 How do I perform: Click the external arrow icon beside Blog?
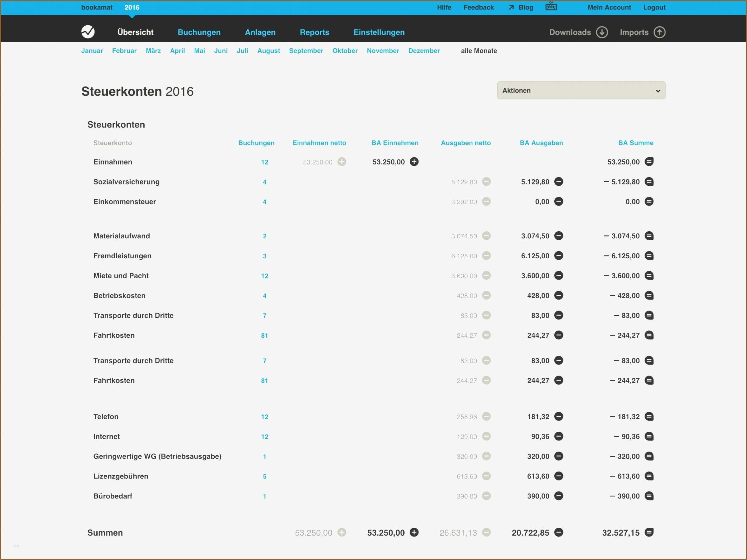point(511,7)
